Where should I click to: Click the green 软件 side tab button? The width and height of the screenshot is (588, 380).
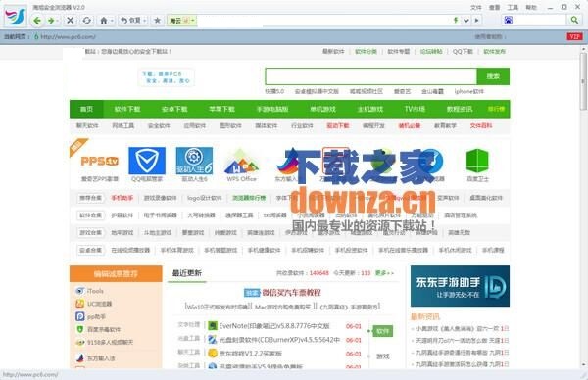click(x=382, y=331)
